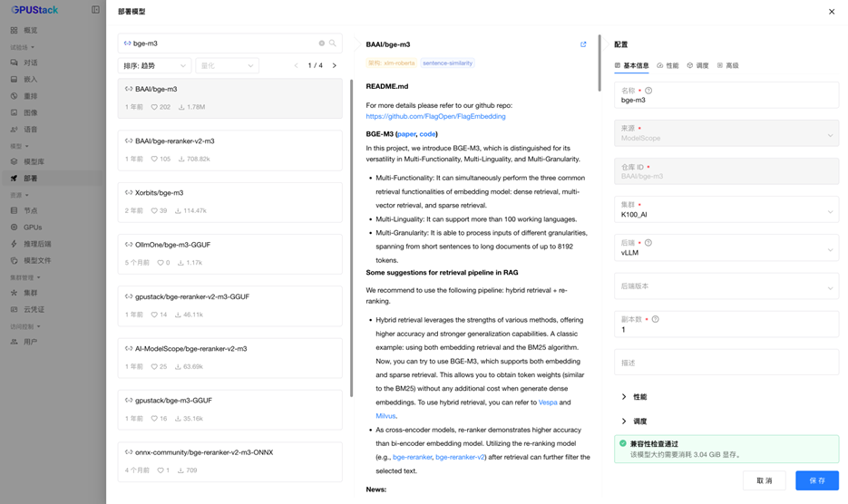
Task: Open 用户 users icon in sidebar
Action: click(x=15, y=342)
